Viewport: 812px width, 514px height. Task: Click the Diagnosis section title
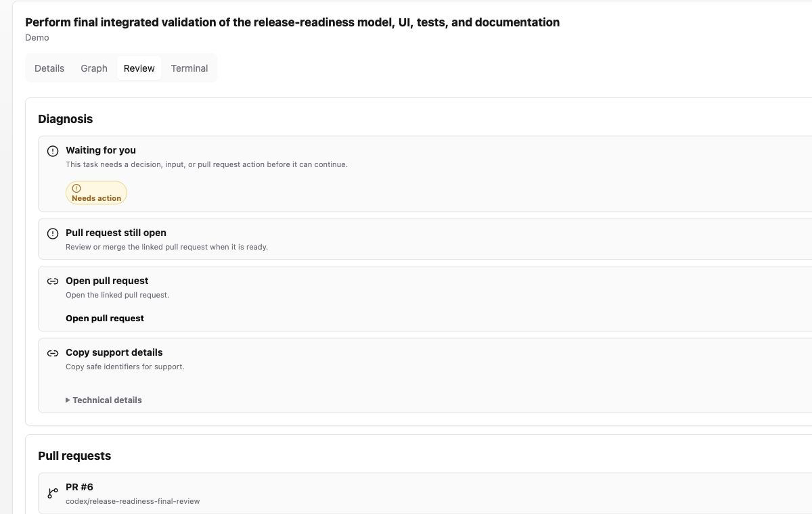point(66,119)
